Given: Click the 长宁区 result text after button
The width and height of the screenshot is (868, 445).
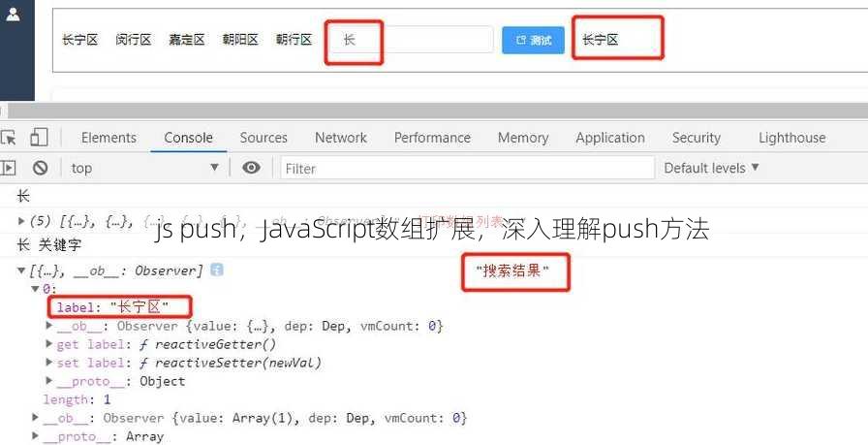Looking at the screenshot, I should click(x=600, y=40).
